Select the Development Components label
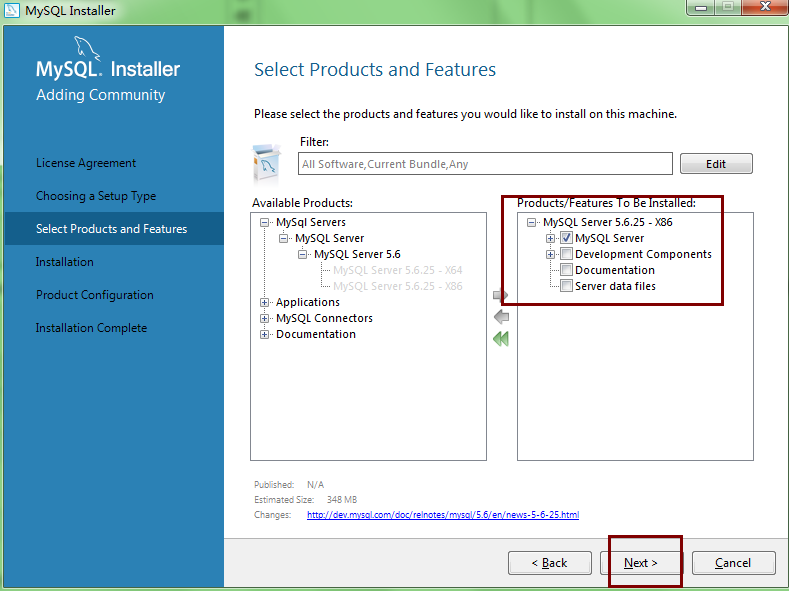The height and width of the screenshot is (591, 789). 644,254
